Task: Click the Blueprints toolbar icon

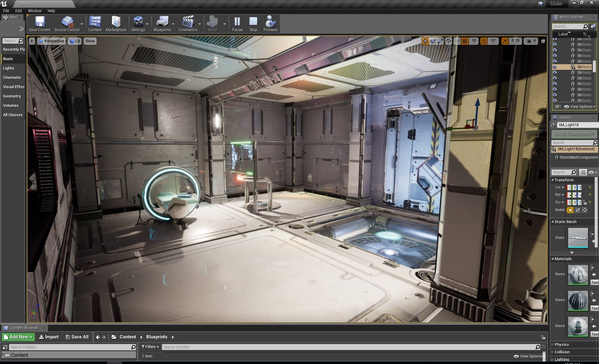Action: 162,24
